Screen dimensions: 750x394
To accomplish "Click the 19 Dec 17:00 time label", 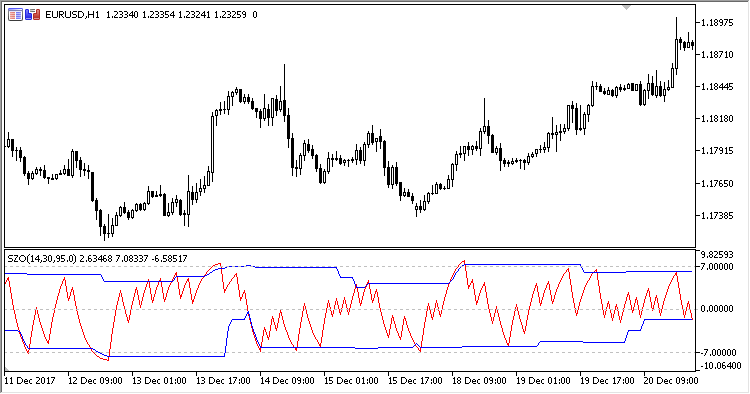I will tap(607, 381).
